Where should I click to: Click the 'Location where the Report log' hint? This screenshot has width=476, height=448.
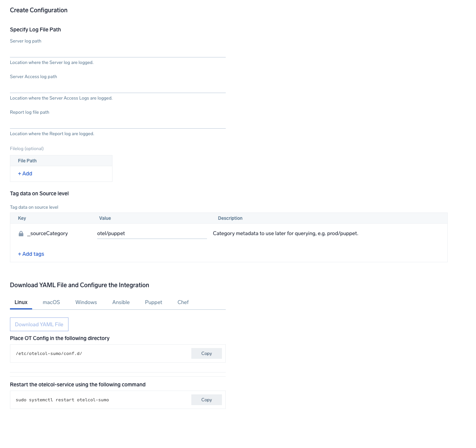click(52, 134)
